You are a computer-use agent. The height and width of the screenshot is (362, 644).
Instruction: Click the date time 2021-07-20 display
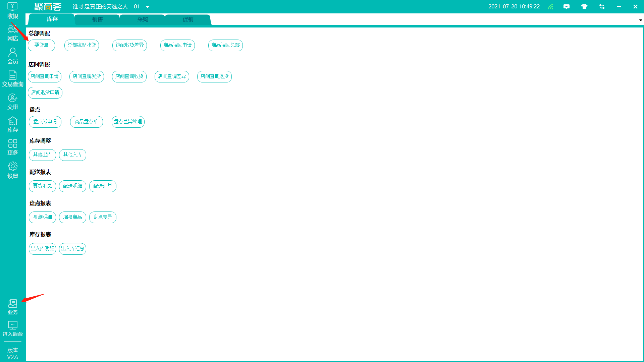click(x=514, y=7)
